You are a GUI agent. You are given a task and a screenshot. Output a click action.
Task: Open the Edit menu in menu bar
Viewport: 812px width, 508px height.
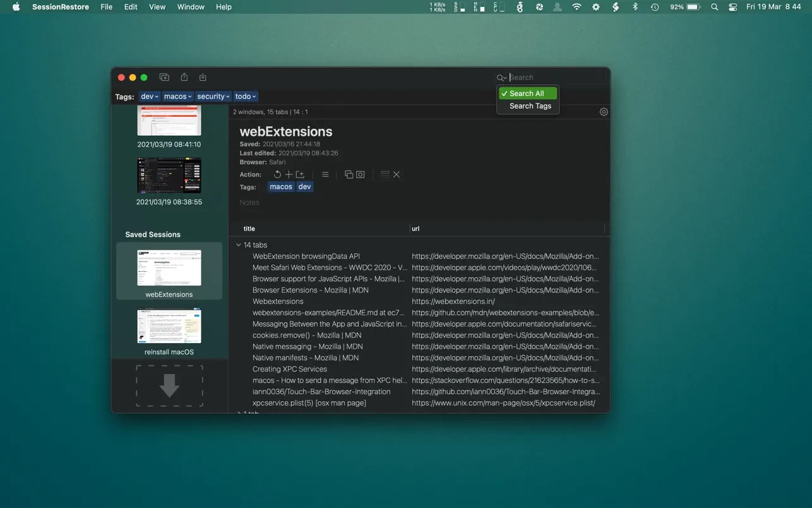point(131,7)
